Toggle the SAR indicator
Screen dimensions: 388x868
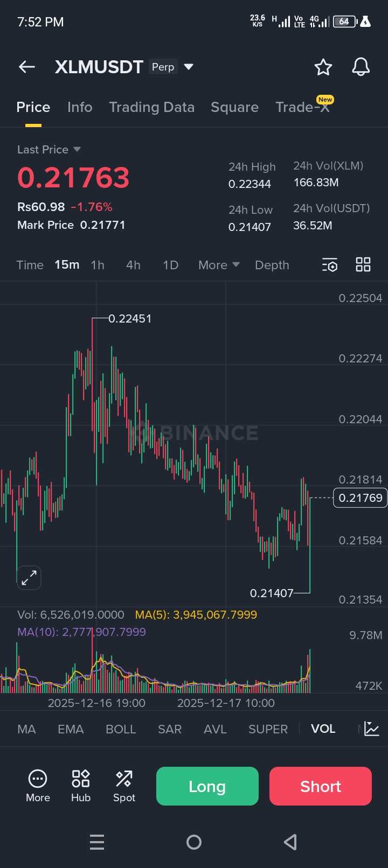[x=169, y=729]
